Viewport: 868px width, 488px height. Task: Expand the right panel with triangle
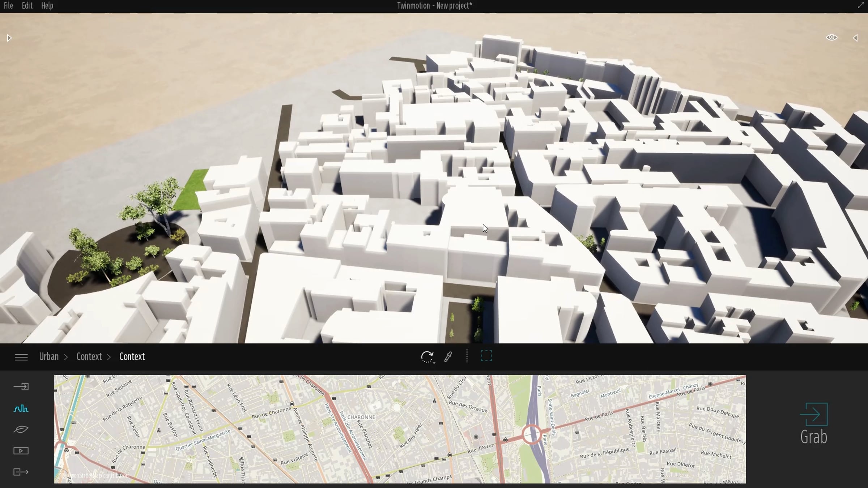point(856,38)
